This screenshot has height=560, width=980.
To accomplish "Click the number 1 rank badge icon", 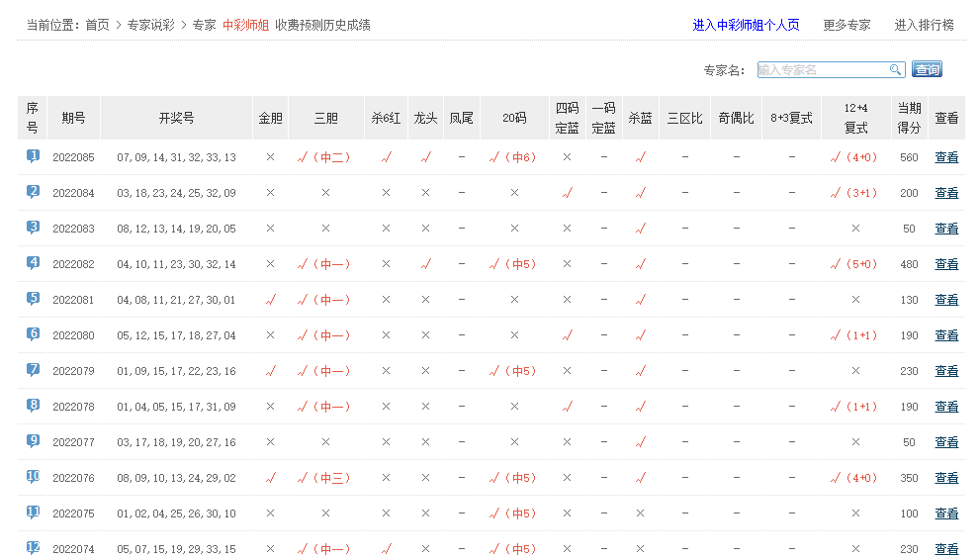I will 33,156.
